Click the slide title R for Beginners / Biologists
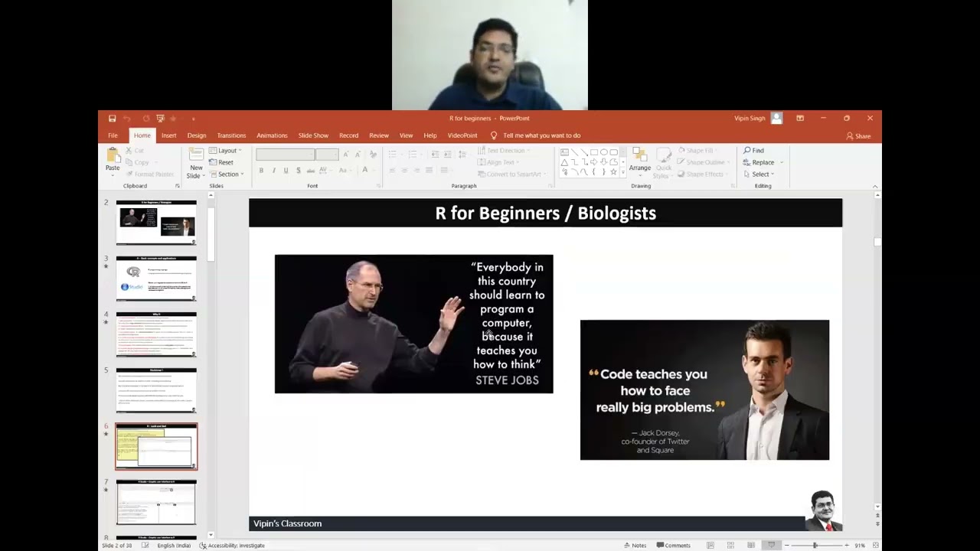 click(545, 213)
